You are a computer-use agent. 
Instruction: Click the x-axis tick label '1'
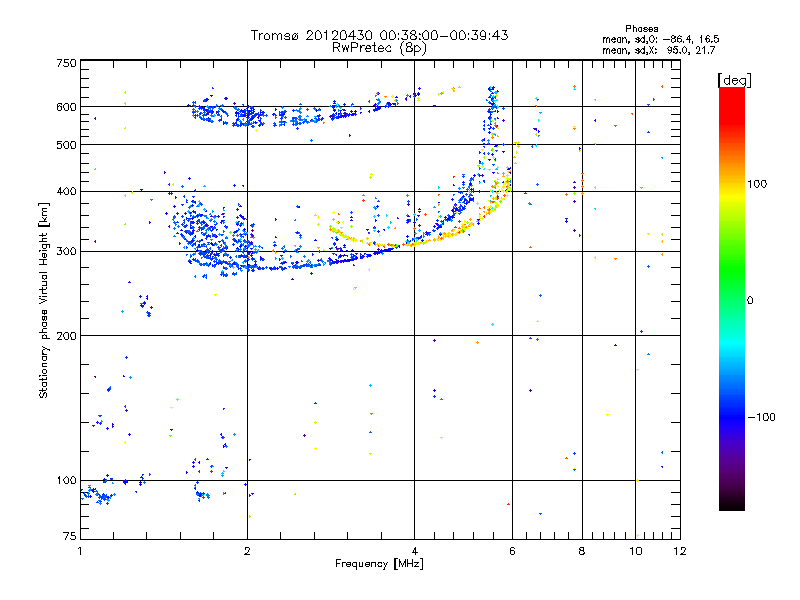click(x=80, y=551)
